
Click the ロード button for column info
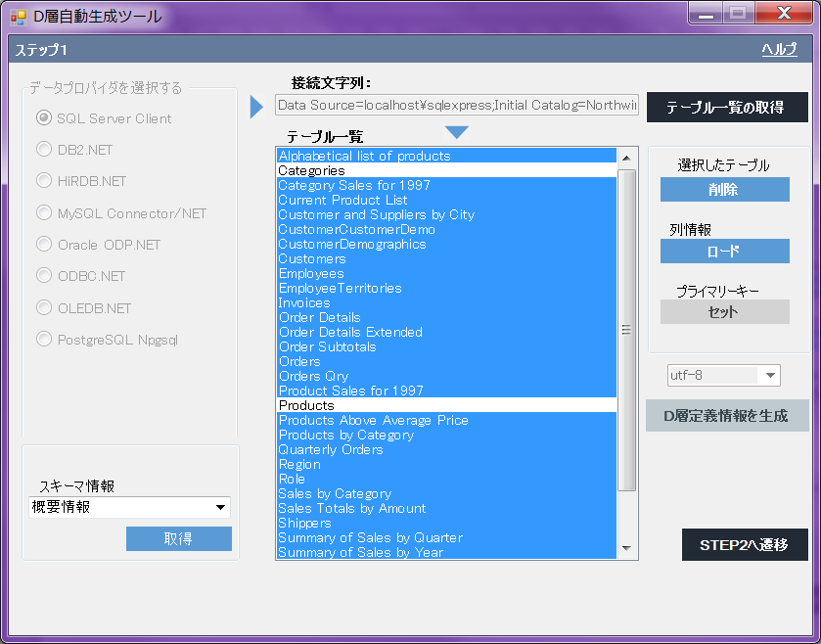724,252
